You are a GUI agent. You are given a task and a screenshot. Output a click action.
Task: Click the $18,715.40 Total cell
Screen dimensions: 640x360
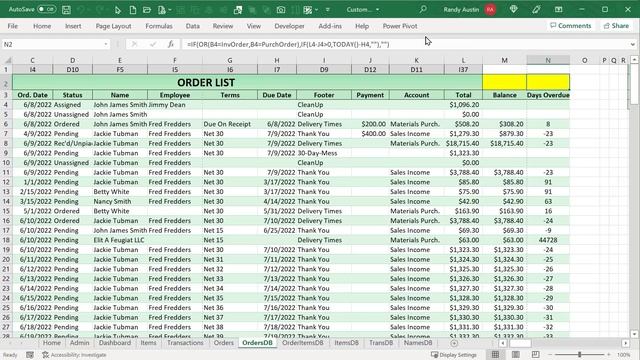click(x=463, y=143)
